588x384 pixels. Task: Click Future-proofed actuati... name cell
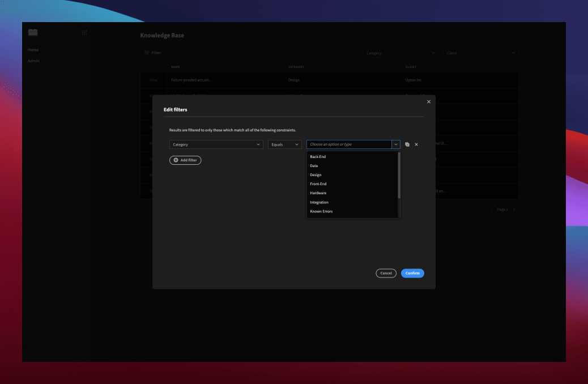[x=191, y=80]
